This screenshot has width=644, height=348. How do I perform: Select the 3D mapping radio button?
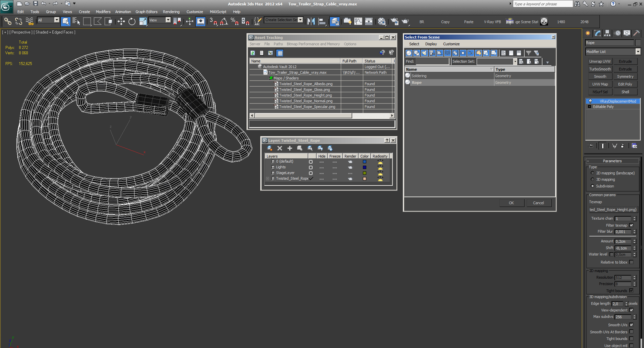592,179
